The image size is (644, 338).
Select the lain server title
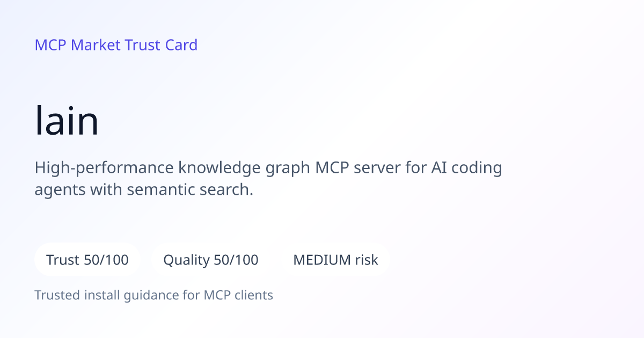point(67,121)
